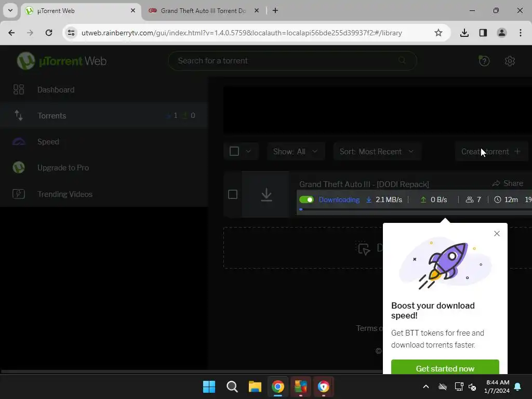Expand the select-all checkbox dropdown arrow
The height and width of the screenshot is (399, 532).
tap(248, 151)
